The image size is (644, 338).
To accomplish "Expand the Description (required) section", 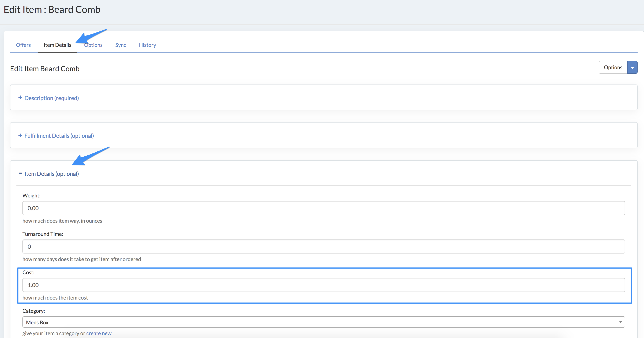I will tap(51, 98).
